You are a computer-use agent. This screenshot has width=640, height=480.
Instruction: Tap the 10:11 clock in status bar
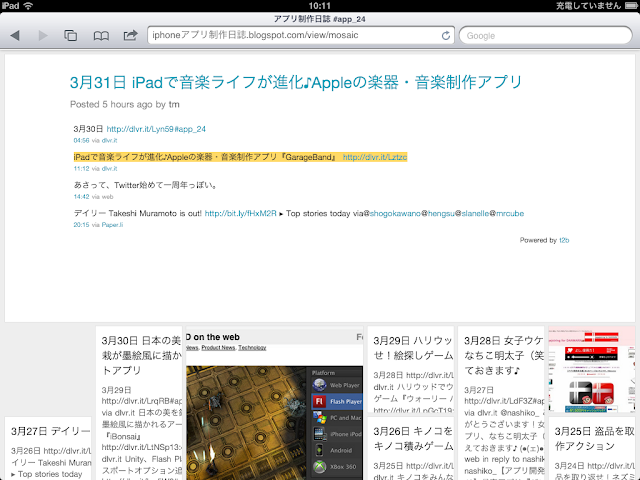(320, 6)
